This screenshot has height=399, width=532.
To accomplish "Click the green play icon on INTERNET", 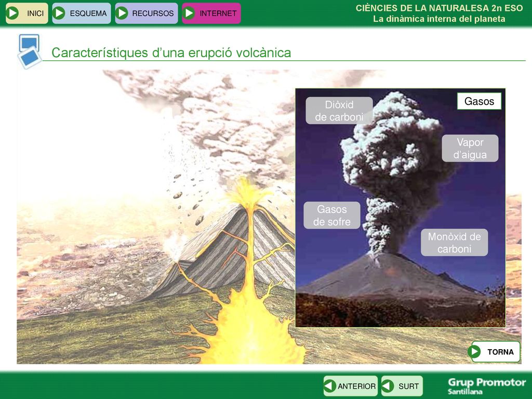I will (189, 13).
